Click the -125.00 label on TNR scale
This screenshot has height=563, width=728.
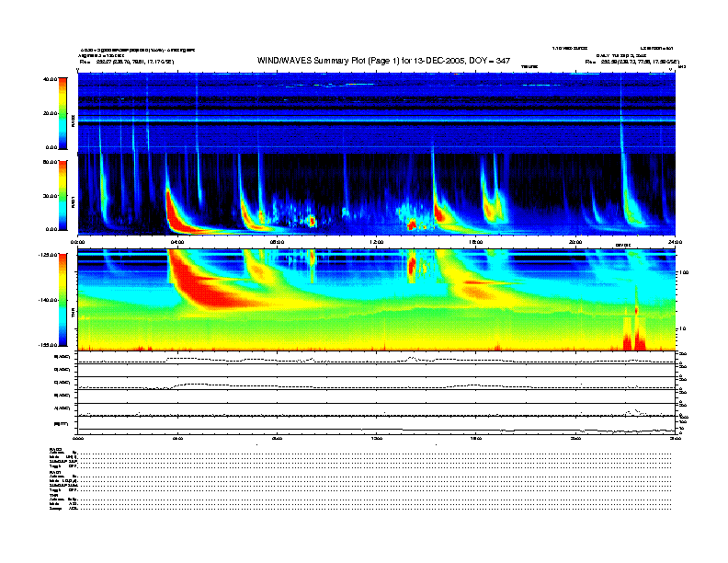(48, 255)
